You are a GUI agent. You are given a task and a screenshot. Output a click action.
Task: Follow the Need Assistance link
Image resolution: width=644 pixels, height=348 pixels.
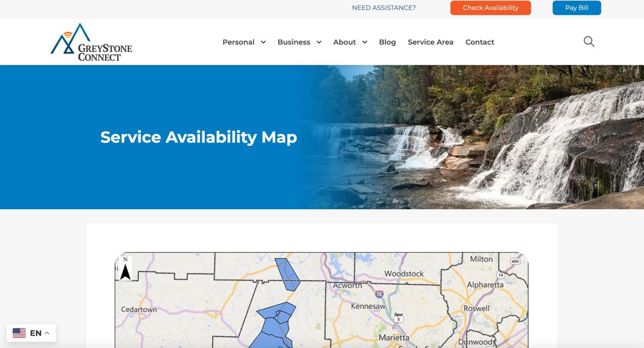pyautogui.click(x=384, y=8)
